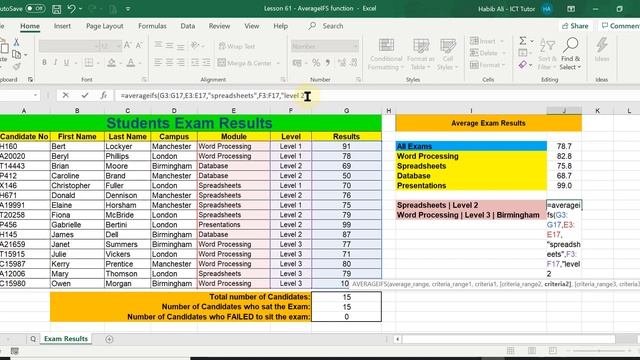Viewport: 640px width, 360px height.
Task: Open the Data ribbon tab
Action: [x=187, y=26]
